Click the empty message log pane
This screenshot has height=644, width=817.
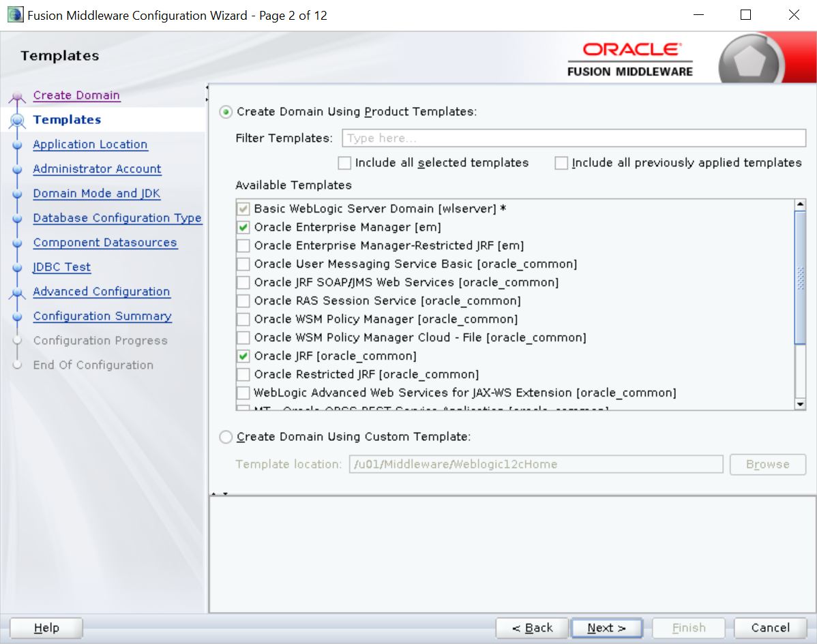tap(511, 554)
